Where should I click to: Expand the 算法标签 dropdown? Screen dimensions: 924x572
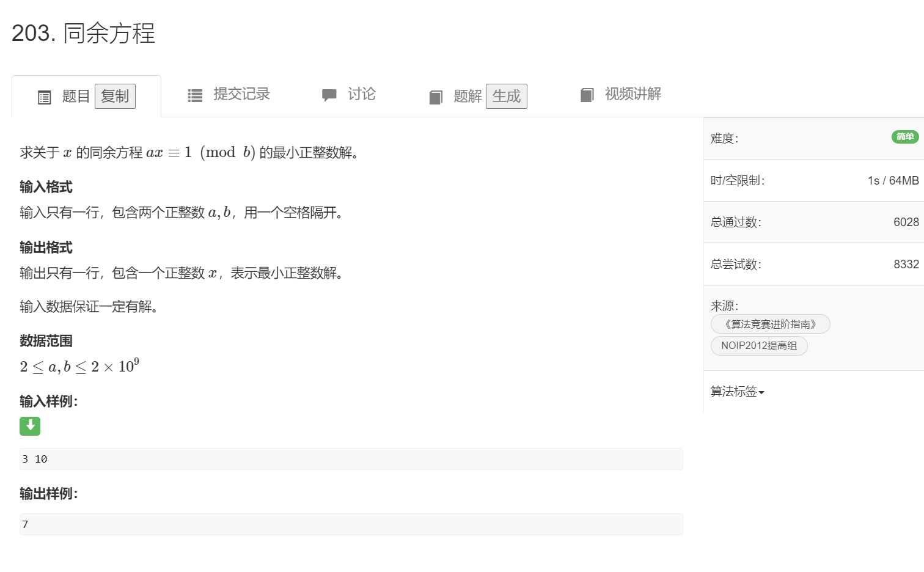[x=737, y=392]
